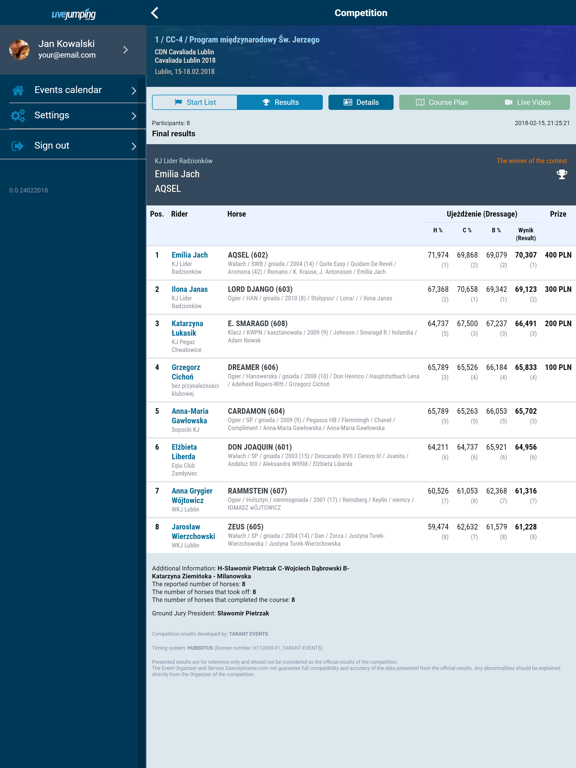Click prize 400 PLN

pos(558,255)
